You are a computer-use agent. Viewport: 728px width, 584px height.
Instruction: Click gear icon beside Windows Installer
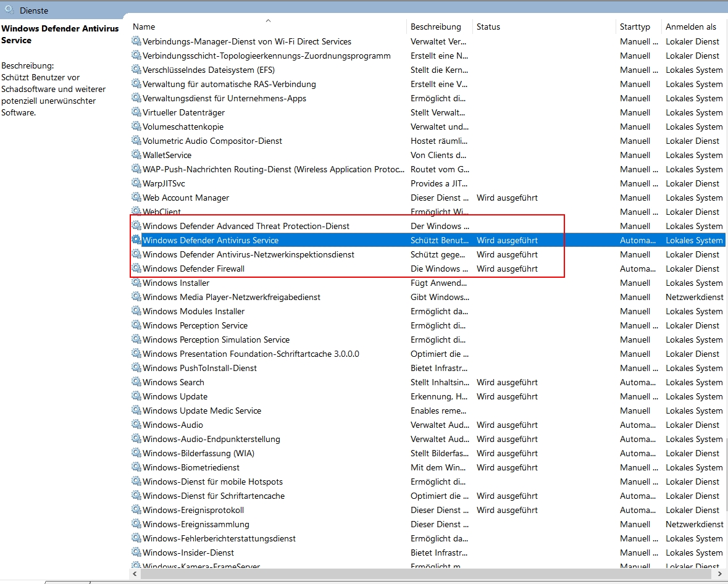[136, 283]
